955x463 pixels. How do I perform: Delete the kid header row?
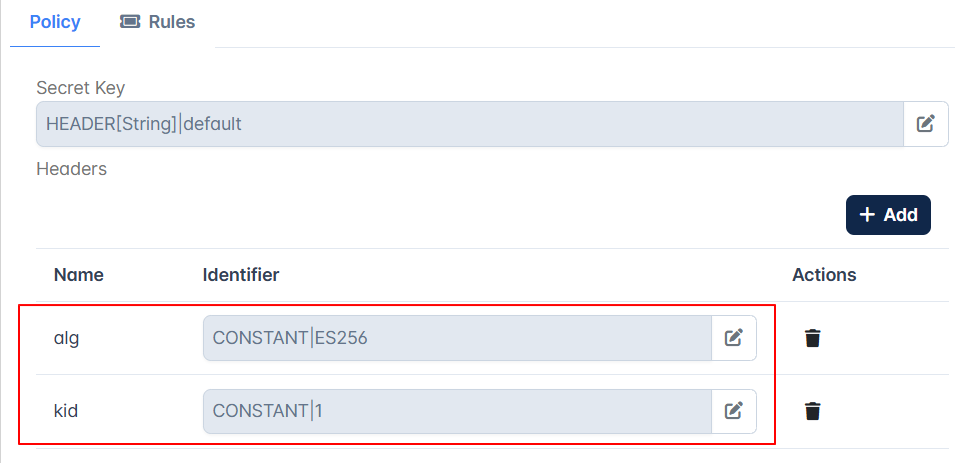pos(812,412)
